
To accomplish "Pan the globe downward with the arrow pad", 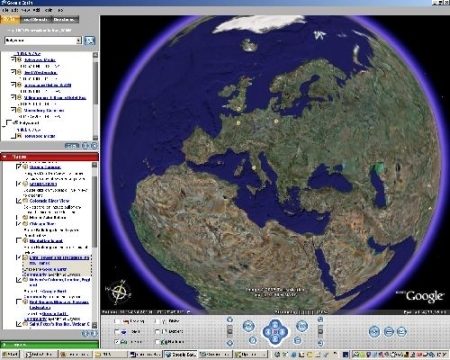I will [275, 339].
